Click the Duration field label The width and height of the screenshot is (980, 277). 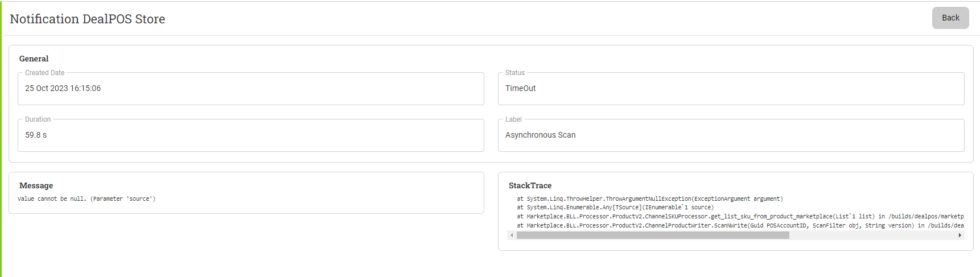pyautogui.click(x=38, y=119)
